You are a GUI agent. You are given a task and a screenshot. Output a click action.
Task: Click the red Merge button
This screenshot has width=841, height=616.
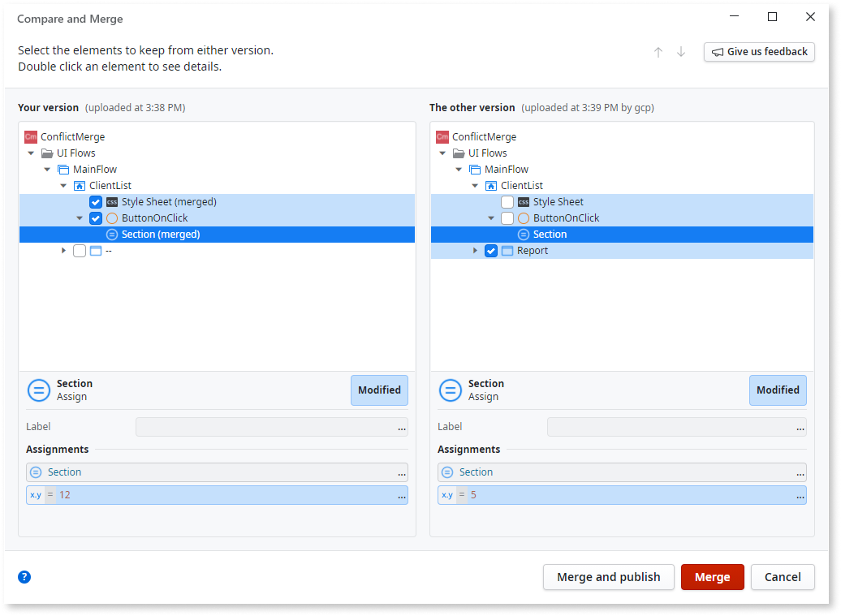pyautogui.click(x=712, y=577)
